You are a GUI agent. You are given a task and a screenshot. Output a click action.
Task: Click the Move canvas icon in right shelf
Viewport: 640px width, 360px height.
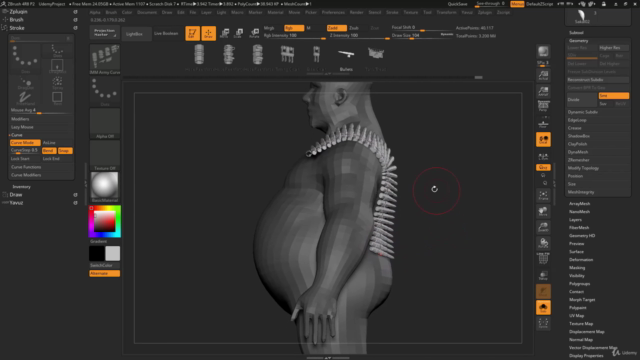pyautogui.click(x=543, y=211)
